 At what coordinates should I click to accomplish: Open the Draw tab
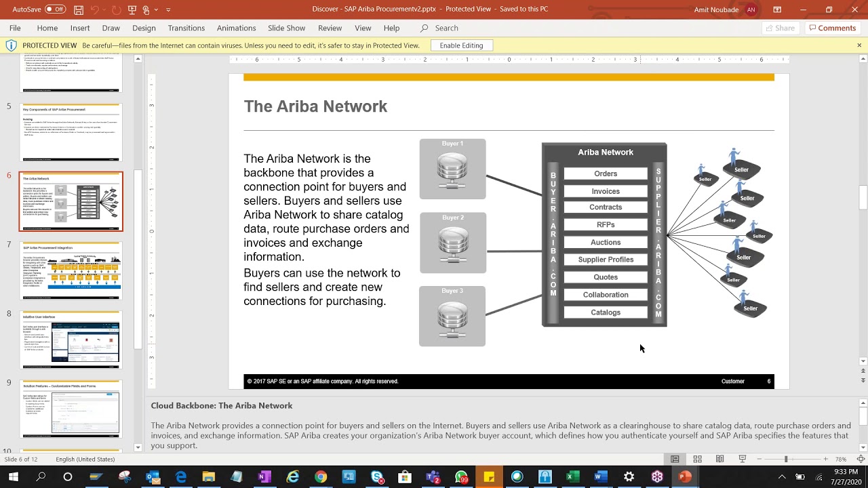click(x=111, y=28)
